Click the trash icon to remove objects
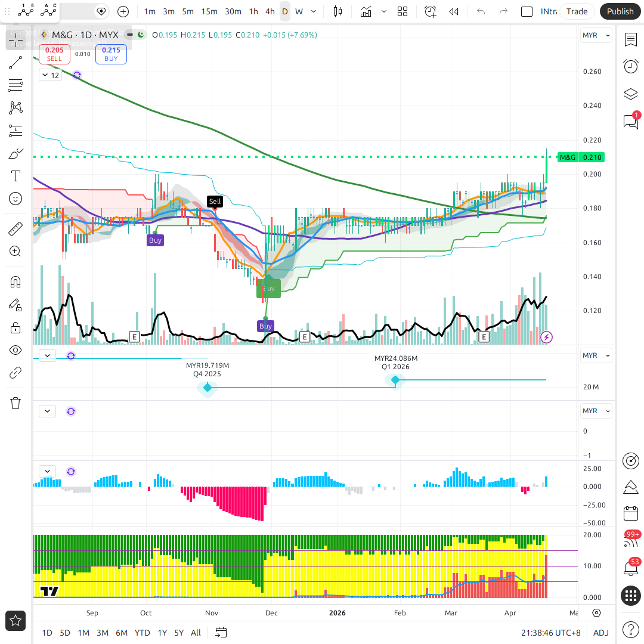Screen dimensions: 644x644 pyautogui.click(x=16, y=403)
